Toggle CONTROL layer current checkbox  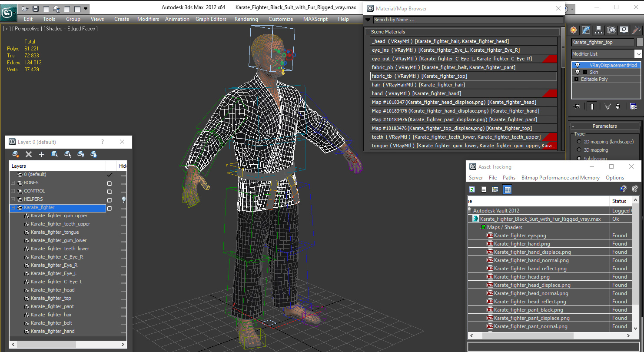tap(109, 192)
